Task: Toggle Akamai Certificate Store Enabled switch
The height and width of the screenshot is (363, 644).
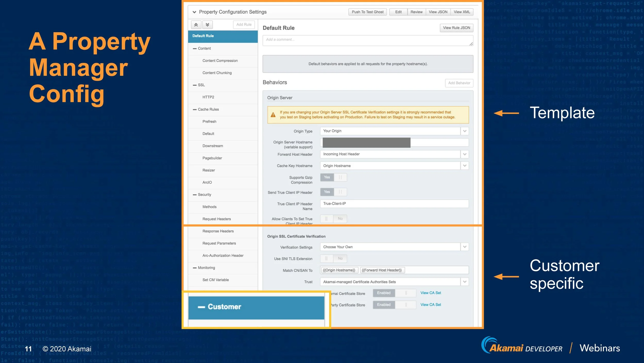Action: (394, 293)
